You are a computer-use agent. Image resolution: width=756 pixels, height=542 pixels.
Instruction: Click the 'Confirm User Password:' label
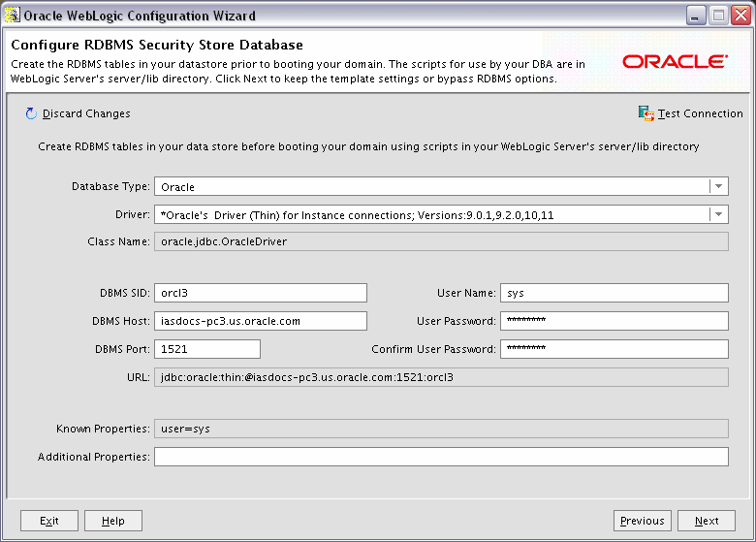(x=433, y=349)
